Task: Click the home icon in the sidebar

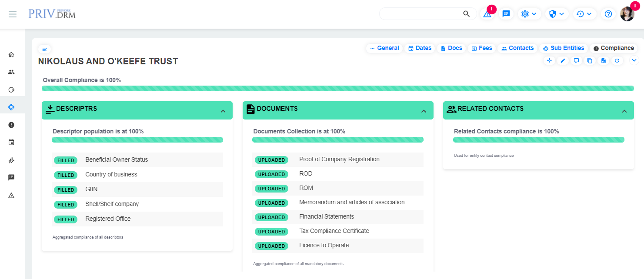Action: 11,55
